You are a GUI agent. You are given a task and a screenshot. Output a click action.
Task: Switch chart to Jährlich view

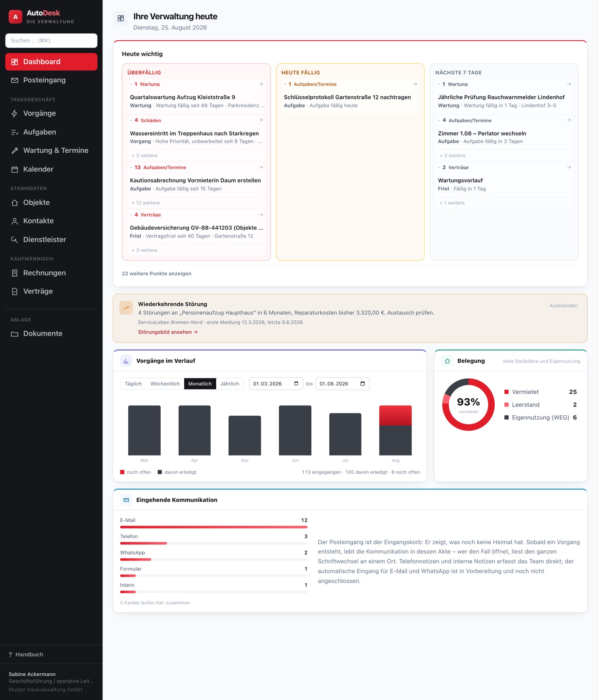pos(230,384)
